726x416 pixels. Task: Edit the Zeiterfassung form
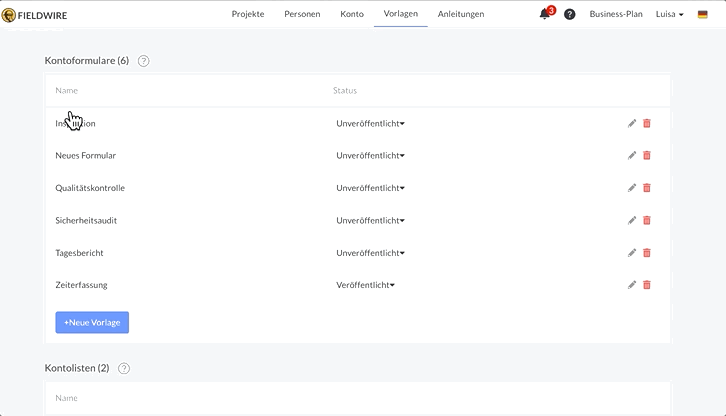coord(632,285)
